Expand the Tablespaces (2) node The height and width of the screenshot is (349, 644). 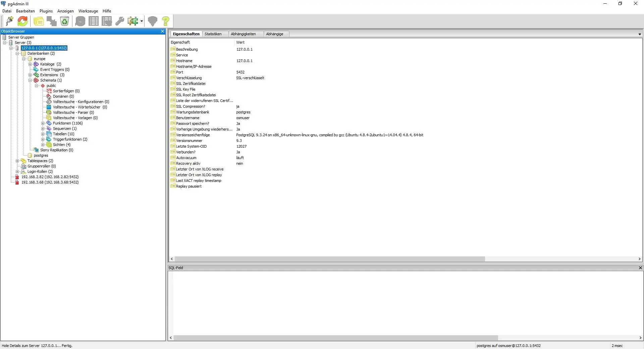coord(17,161)
